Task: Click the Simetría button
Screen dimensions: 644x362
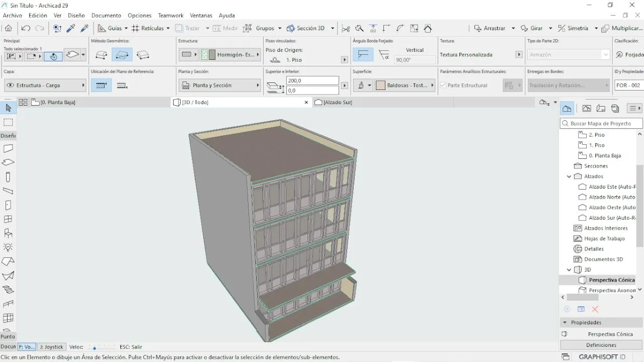Action: [573, 28]
